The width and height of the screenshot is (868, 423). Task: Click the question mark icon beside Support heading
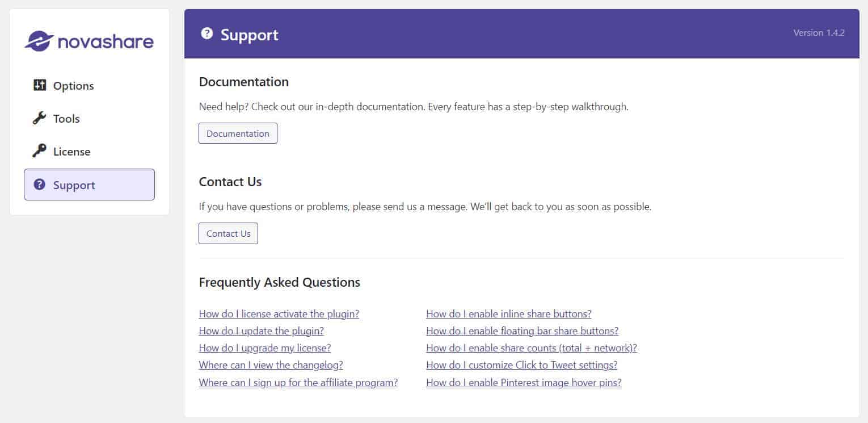click(x=207, y=34)
